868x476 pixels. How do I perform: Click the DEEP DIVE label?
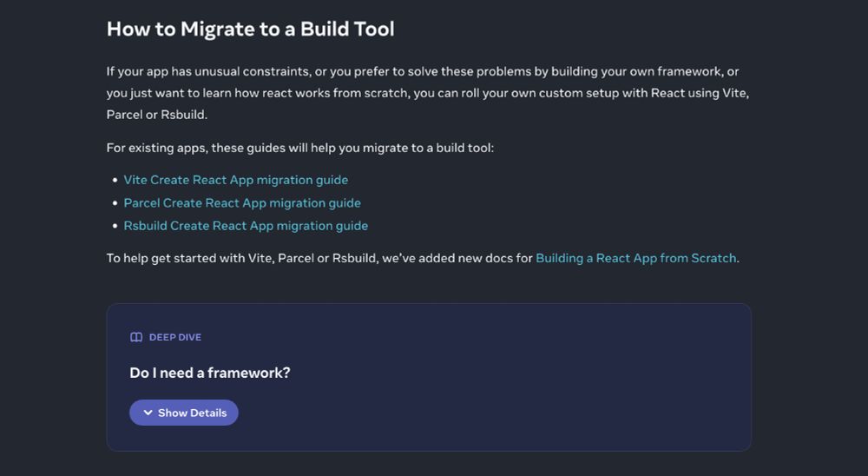tap(175, 337)
